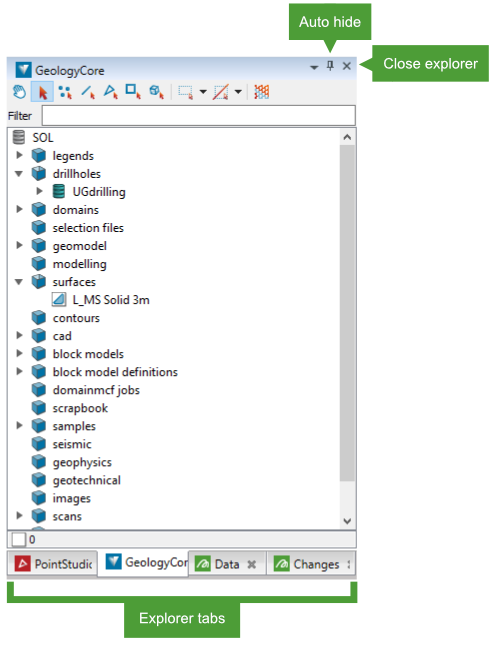Select the facet triangle selection tool
This screenshot has width=491, height=645.
click(110, 91)
